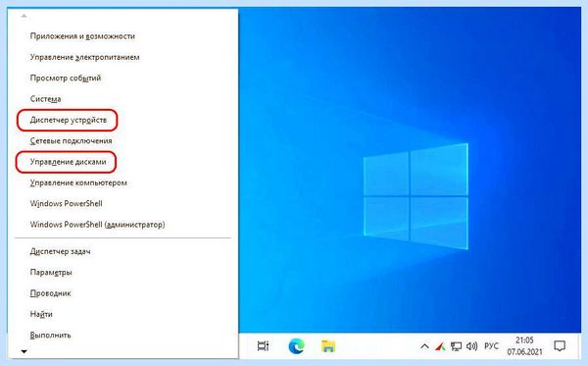This screenshot has width=588, height=366.
Task: Open the clock showing 21:05
Action: coord(524,346)
